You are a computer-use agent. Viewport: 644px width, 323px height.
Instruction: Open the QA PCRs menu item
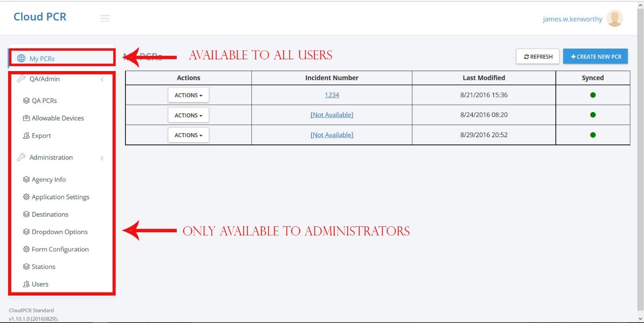pyautogui.click(x=44, y=101)
